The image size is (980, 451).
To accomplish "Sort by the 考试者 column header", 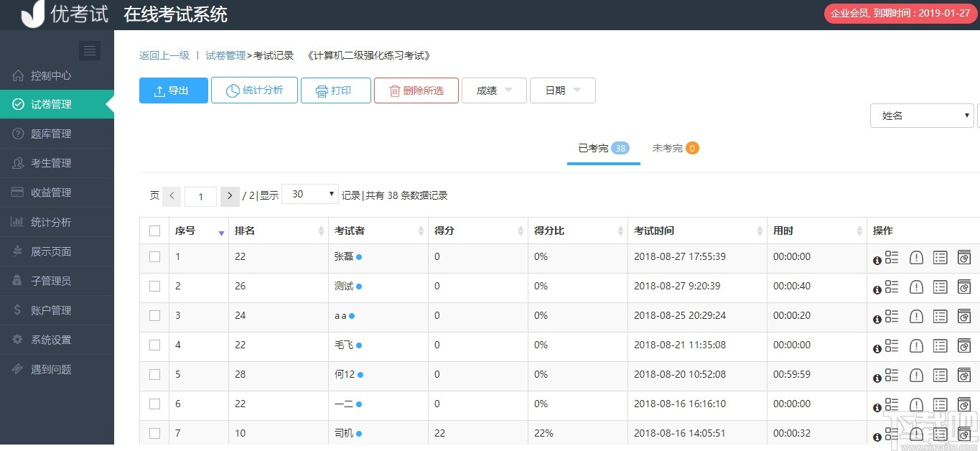I will 378,231.
